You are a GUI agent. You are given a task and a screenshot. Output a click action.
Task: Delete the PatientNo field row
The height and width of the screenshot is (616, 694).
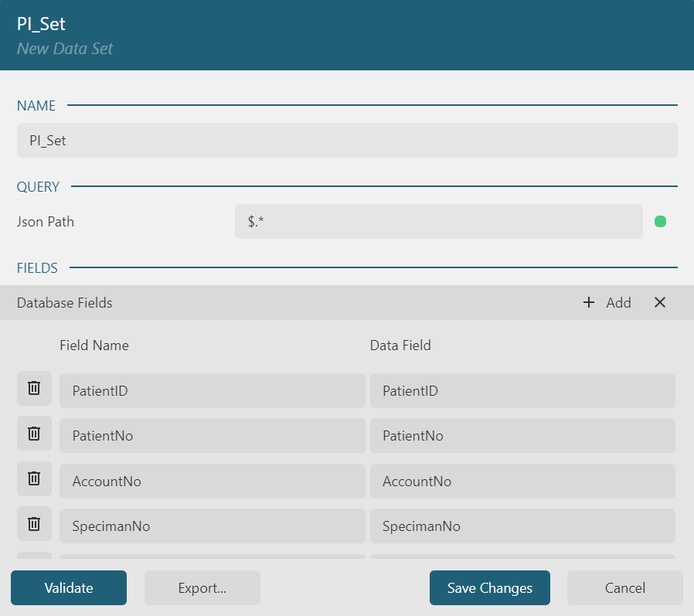pyautogui.click(x=34, y=434)
